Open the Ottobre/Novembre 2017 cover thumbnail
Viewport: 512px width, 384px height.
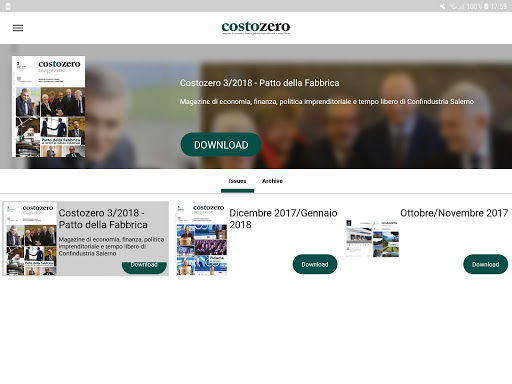point(372,239)
